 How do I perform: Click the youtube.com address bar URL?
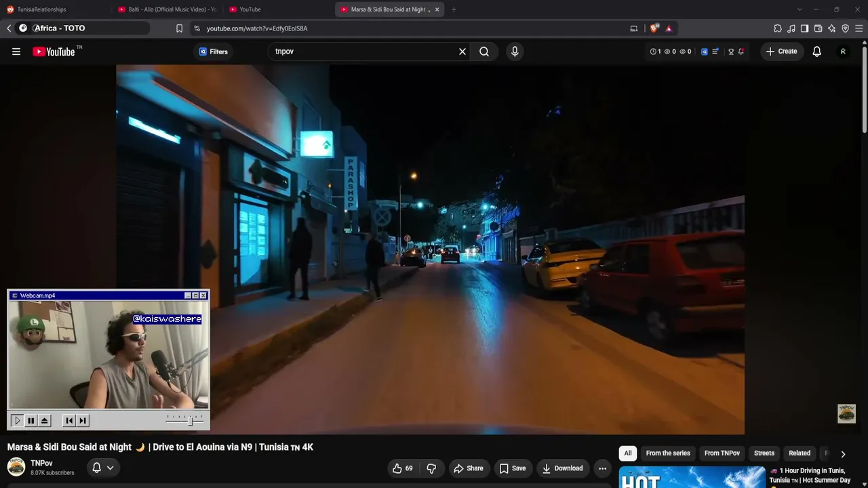257,28
